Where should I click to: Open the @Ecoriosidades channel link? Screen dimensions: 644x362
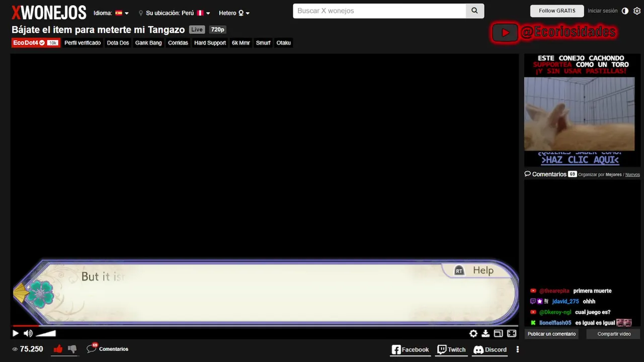click(568, 33)
